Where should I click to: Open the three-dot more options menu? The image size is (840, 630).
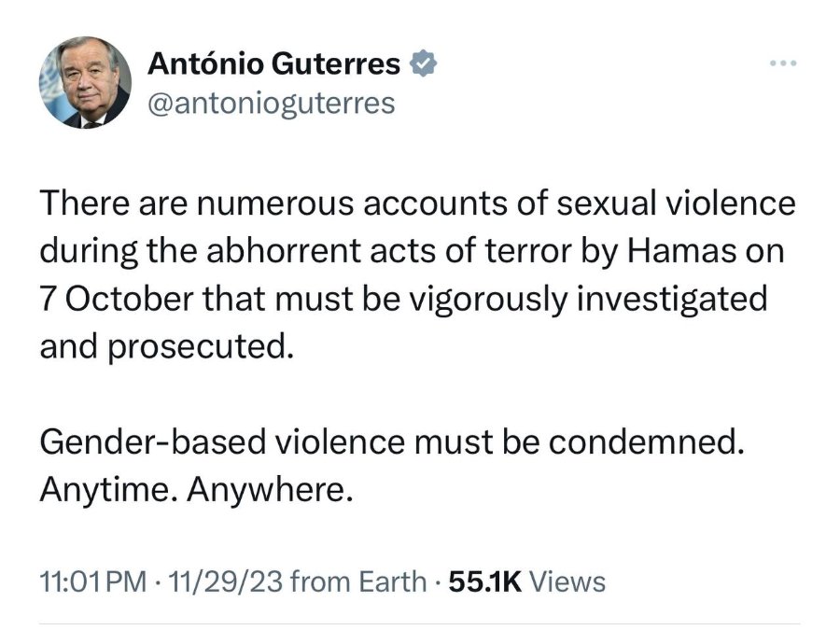783,63
